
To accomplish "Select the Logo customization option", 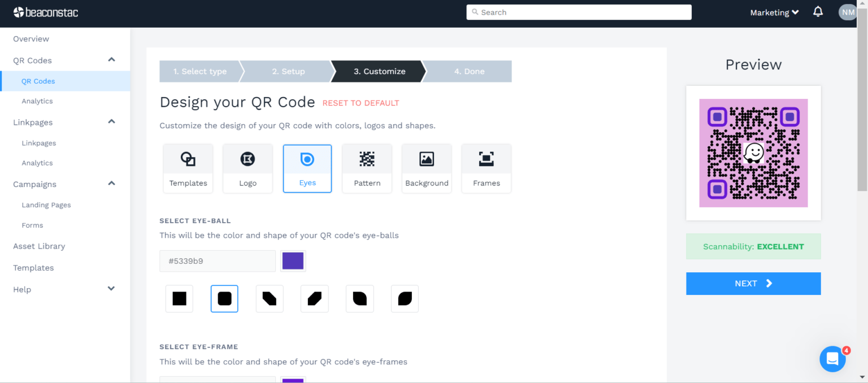I will (x=248, y=168).
